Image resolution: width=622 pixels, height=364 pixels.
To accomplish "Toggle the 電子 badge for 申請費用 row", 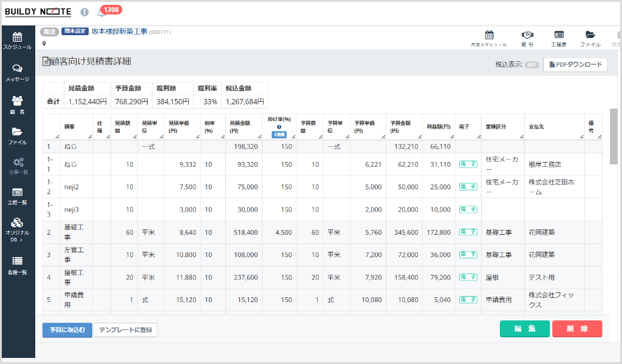I will click(468, 299).
